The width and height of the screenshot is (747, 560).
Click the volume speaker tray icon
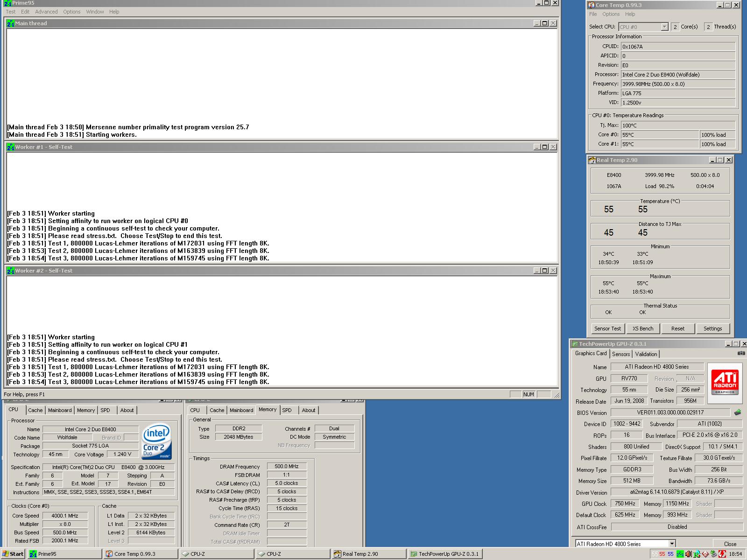pyautogui.click(x=688, y=554)
